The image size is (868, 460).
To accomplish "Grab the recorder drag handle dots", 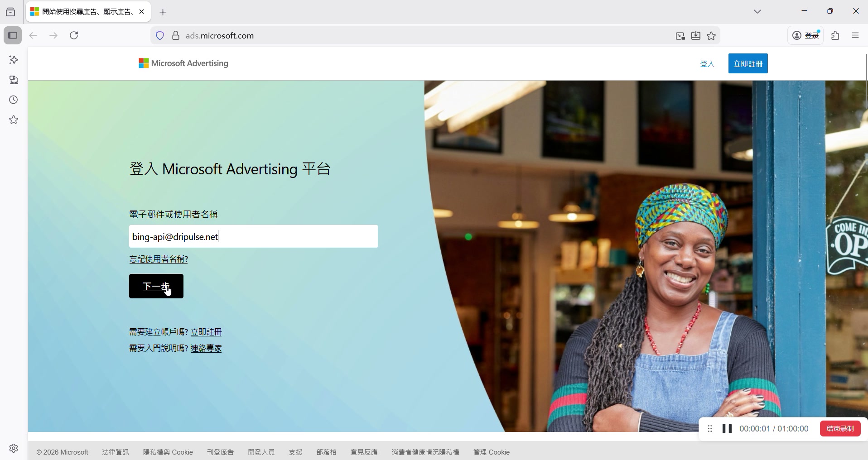I will (x=710, y=429).
